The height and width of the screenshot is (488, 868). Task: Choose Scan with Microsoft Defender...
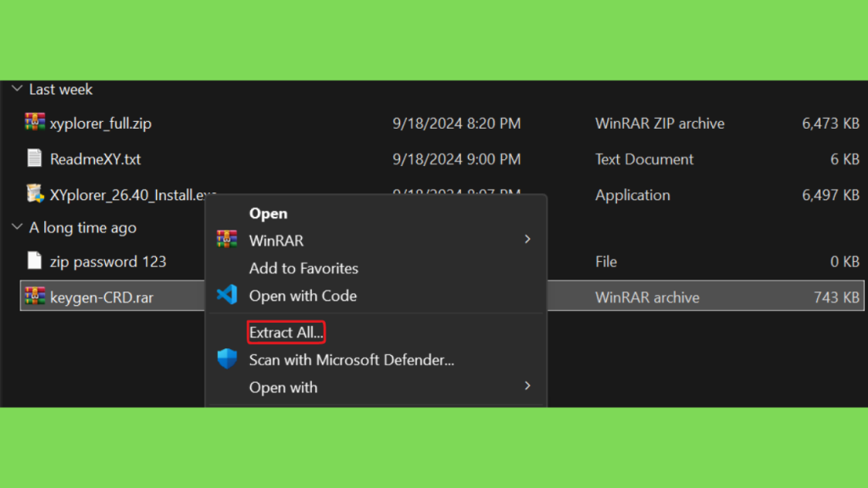pos(352,360)
